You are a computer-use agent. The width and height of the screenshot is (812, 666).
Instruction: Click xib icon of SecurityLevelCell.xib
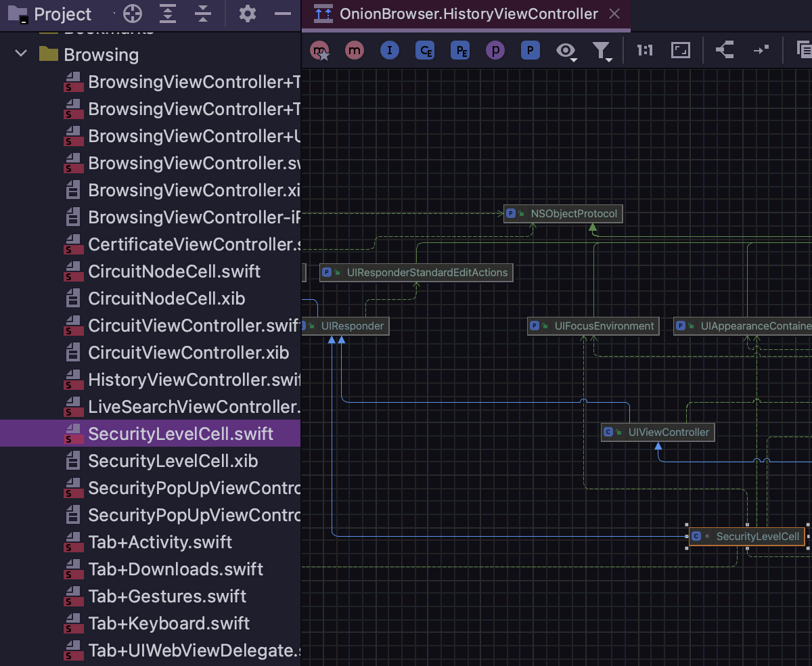tap(72, 461)
